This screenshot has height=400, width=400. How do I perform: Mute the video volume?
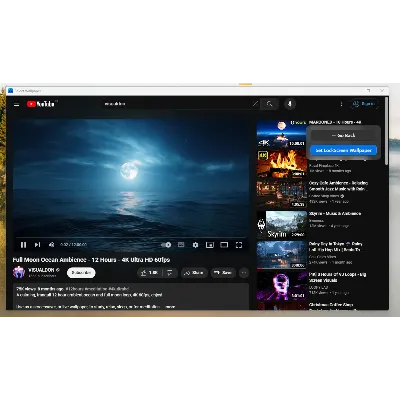(51, 245)
